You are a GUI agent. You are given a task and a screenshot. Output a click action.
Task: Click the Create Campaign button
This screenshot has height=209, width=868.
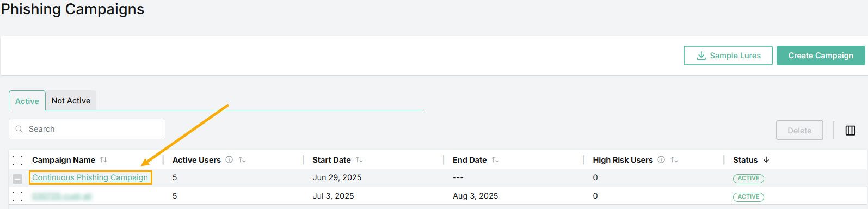[x=821, y=56]
